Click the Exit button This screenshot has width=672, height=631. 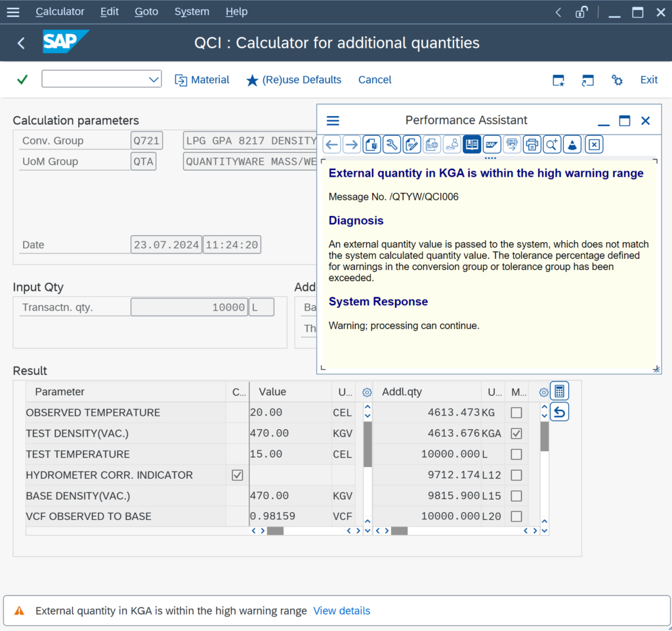click(x=649, y=79)
